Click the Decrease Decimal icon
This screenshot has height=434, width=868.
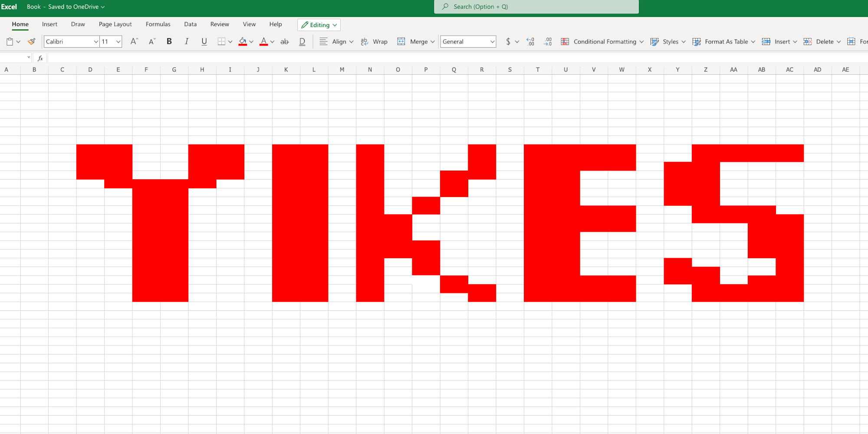[547, 41]
